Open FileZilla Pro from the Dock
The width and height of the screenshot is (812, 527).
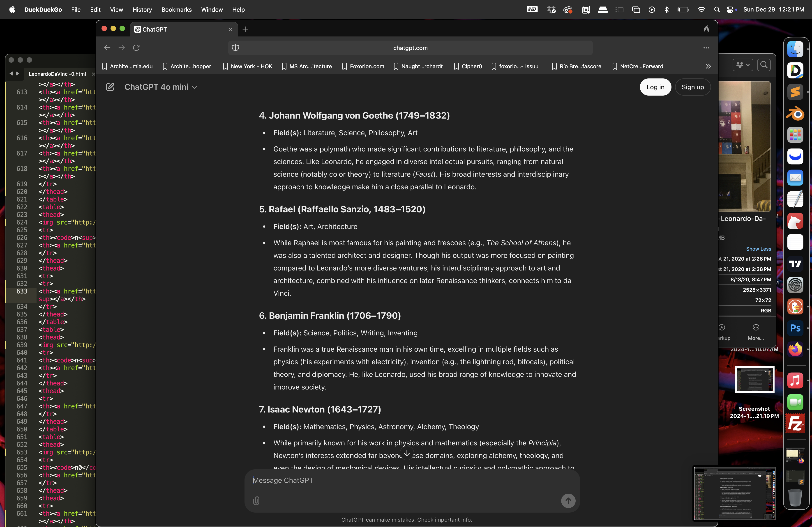coord(795,423)
